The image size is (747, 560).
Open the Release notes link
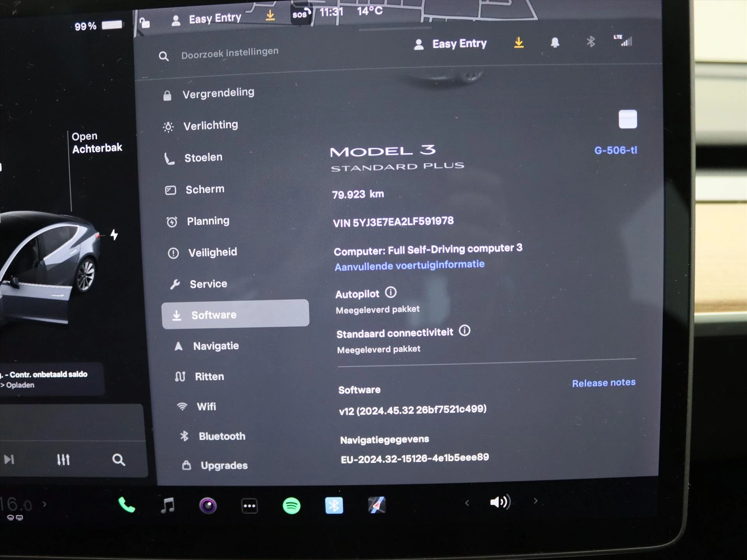[x=603, y=383]
